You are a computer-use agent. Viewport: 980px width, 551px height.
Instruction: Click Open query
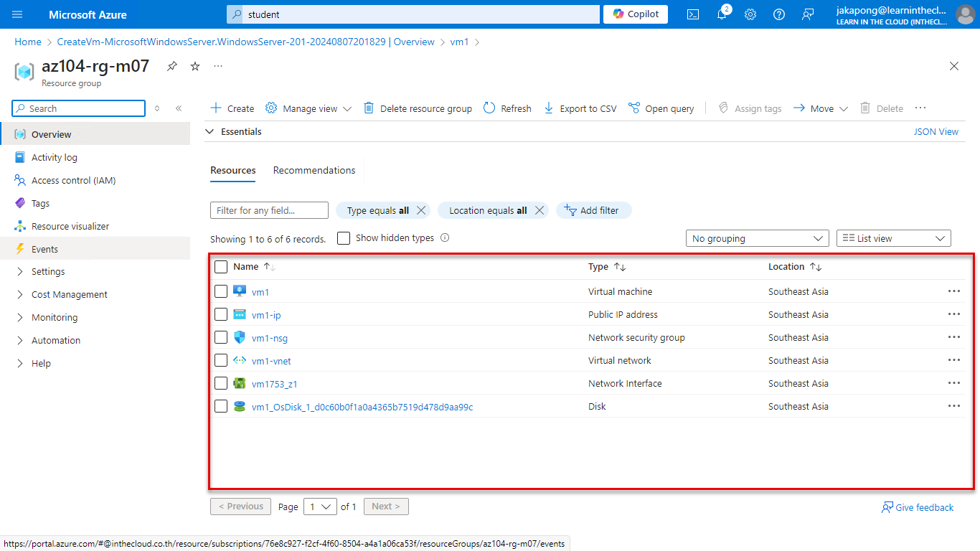pyautogui.click(x=661, y=108)
